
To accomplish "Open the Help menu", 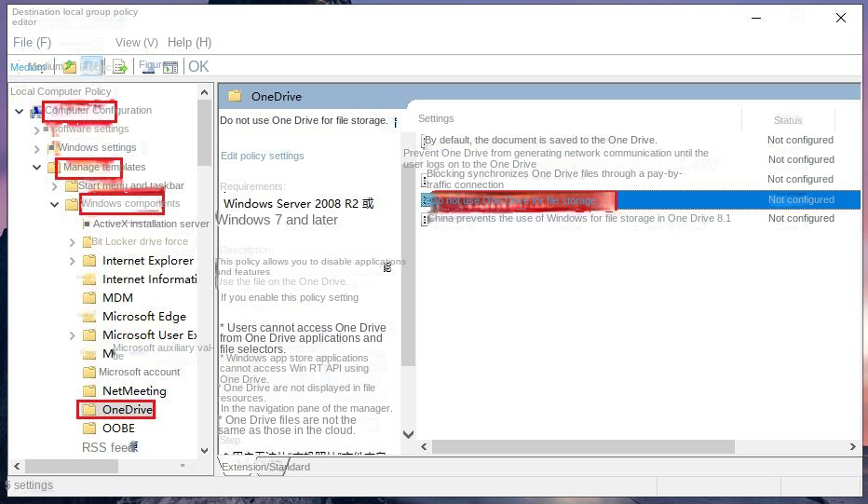I will click(x=189, y=43).
